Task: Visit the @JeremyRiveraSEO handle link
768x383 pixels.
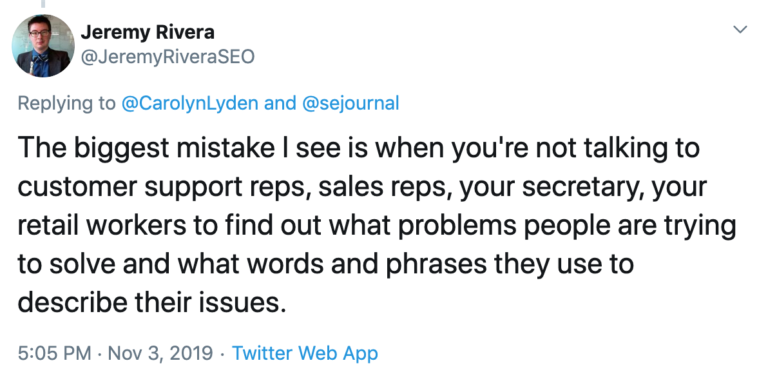Action: coord(168,57)
